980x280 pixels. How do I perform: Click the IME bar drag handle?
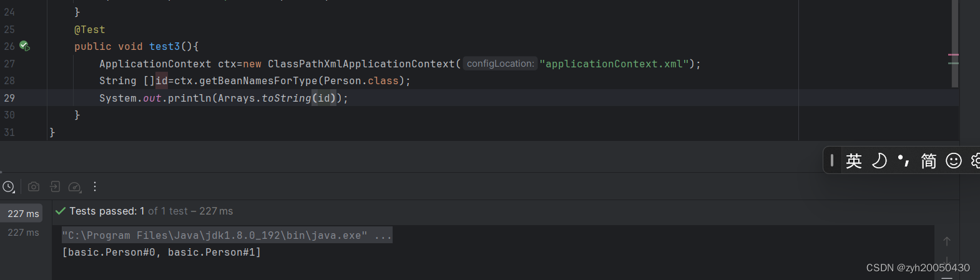pyautogui.click(x=832, y=161)
